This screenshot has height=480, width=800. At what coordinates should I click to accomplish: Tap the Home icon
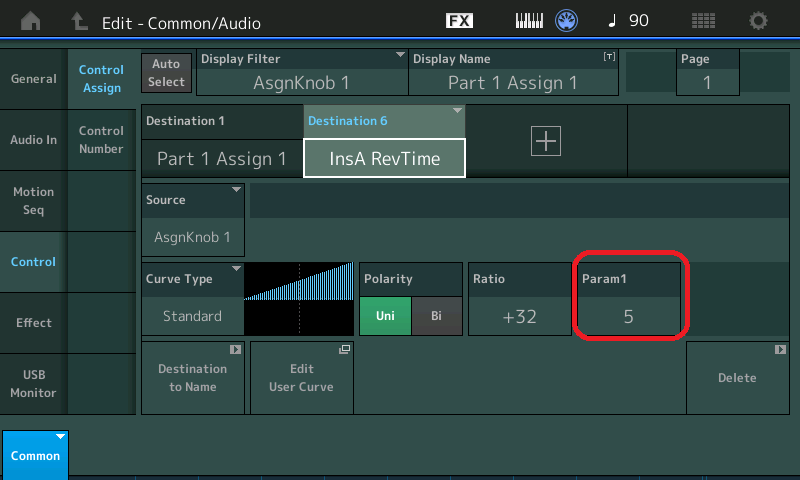click(31, 21)
